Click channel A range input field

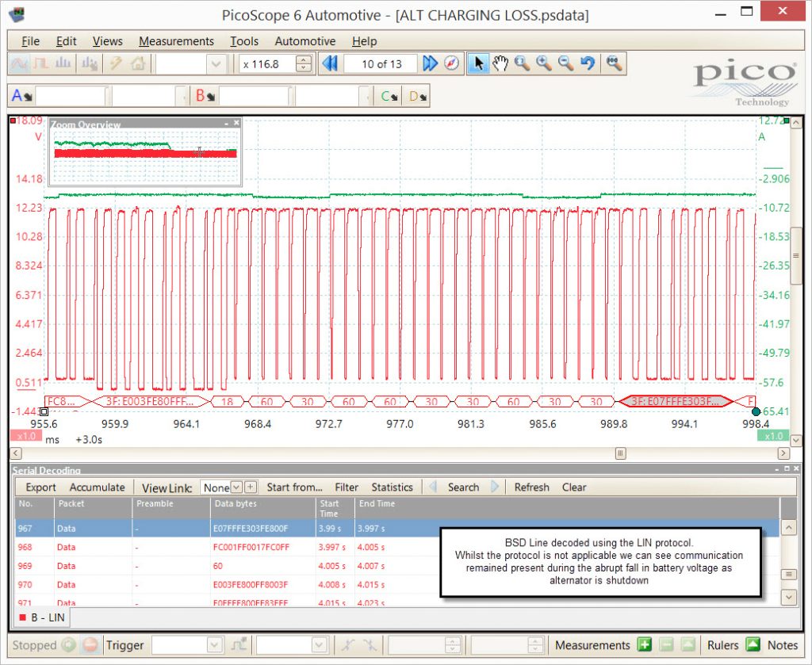point(71,96)
